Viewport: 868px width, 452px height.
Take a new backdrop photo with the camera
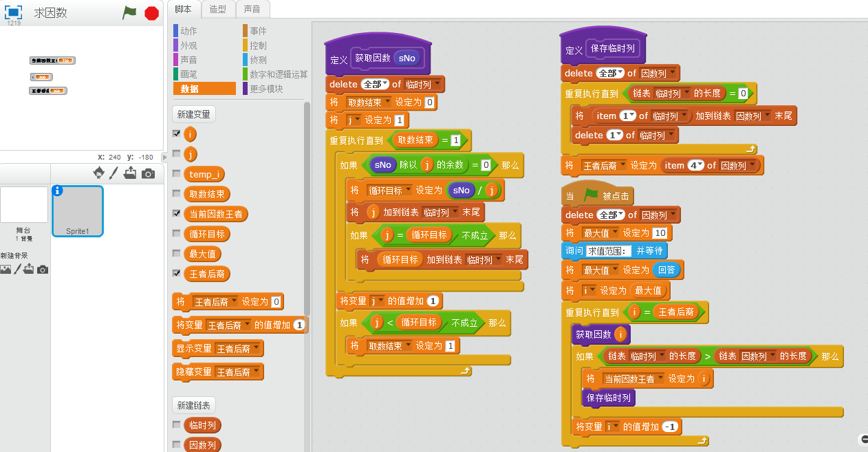(43, 270)
